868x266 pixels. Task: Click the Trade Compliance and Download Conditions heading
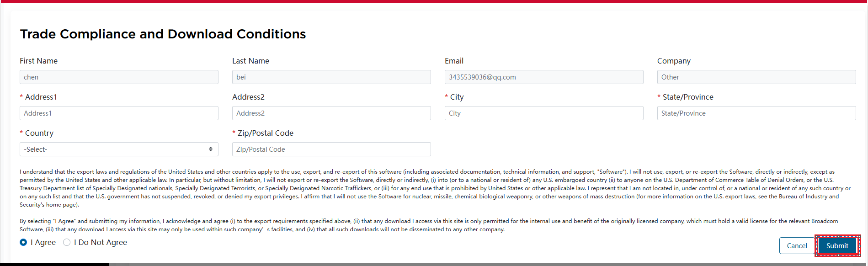tap(163, 34)
